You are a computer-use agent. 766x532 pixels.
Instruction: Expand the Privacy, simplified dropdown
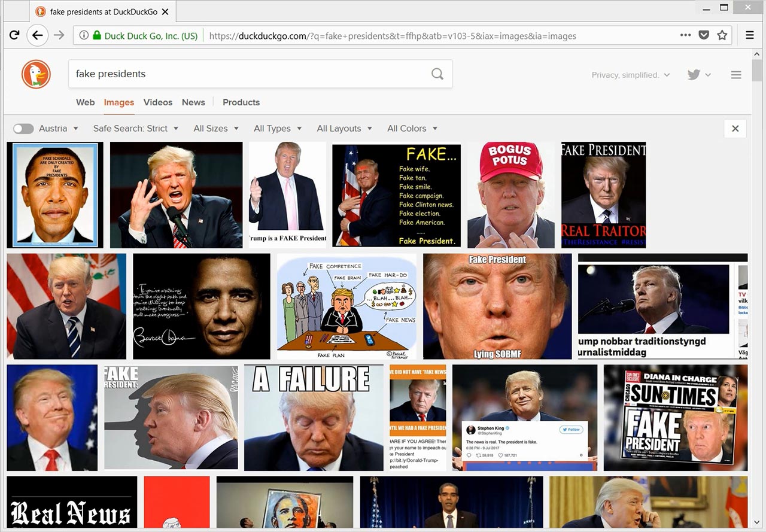[x=631, y=75]
